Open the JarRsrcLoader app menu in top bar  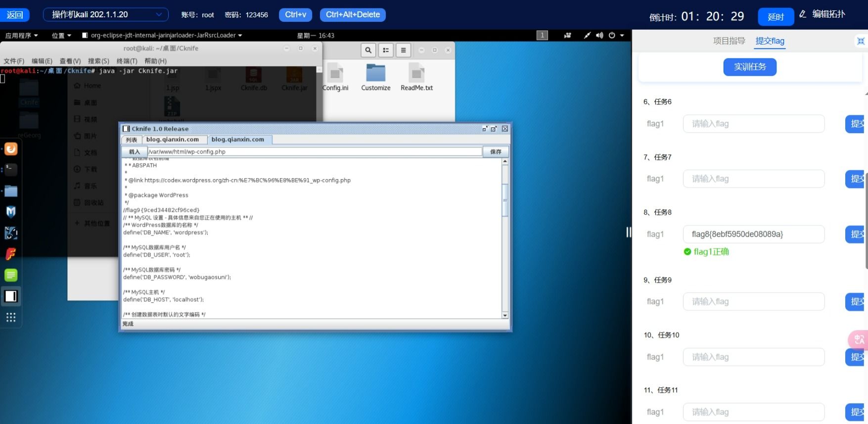coord(162,35)
